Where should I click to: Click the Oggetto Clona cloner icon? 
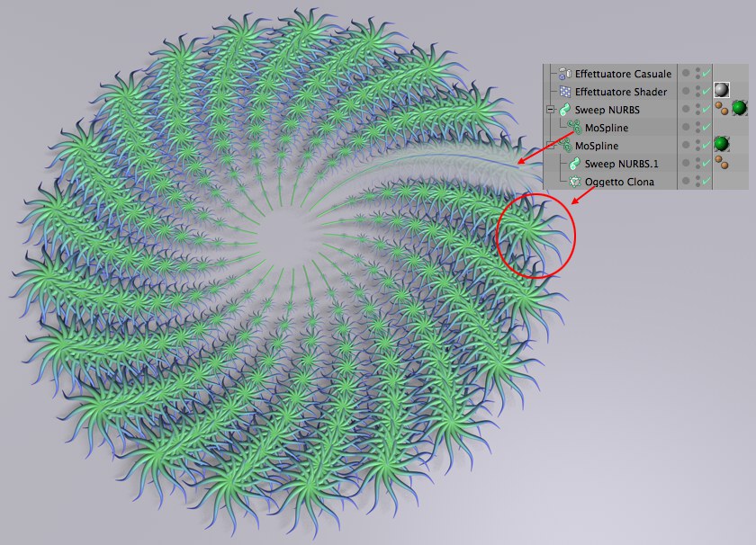575,182
